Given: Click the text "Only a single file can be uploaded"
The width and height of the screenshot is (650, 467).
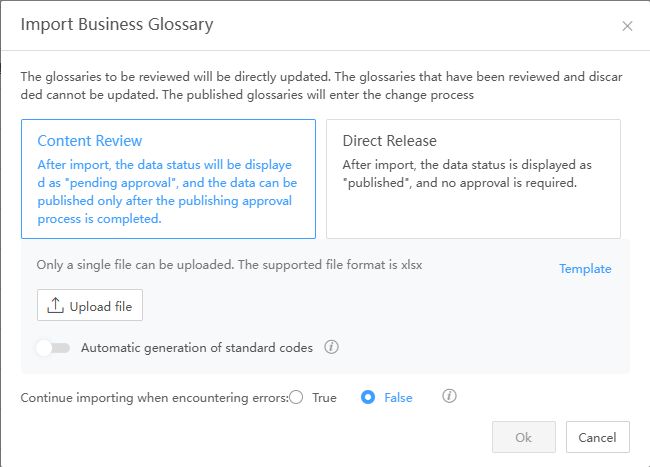Looking at the screenshot, I should coord(135,265).
